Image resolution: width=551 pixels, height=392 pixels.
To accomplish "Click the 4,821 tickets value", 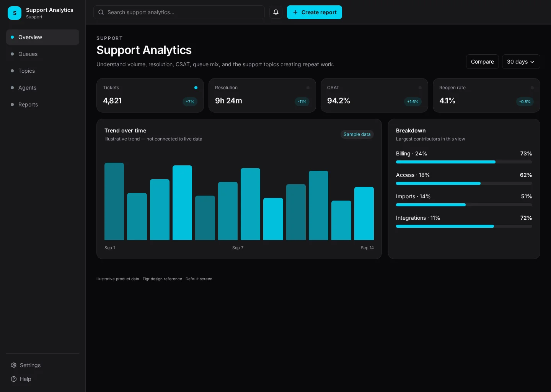I will (112, 101).
